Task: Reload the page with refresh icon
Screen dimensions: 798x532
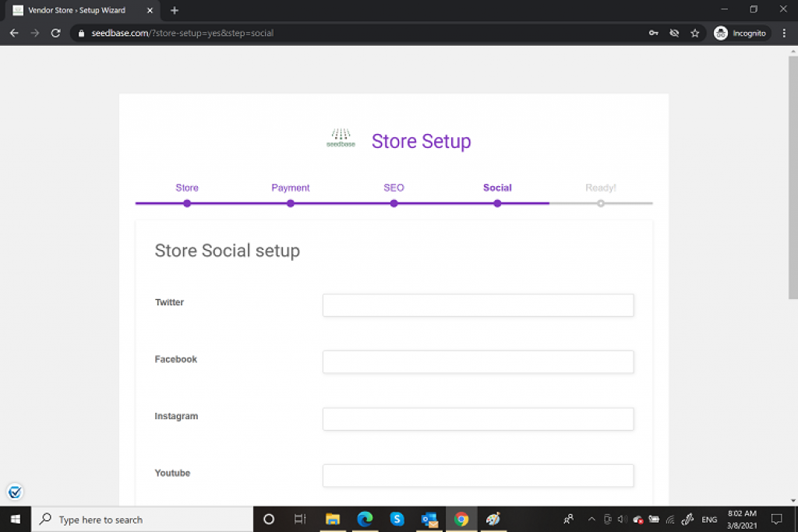Action: pyautogui.click(x=55, y=33)
